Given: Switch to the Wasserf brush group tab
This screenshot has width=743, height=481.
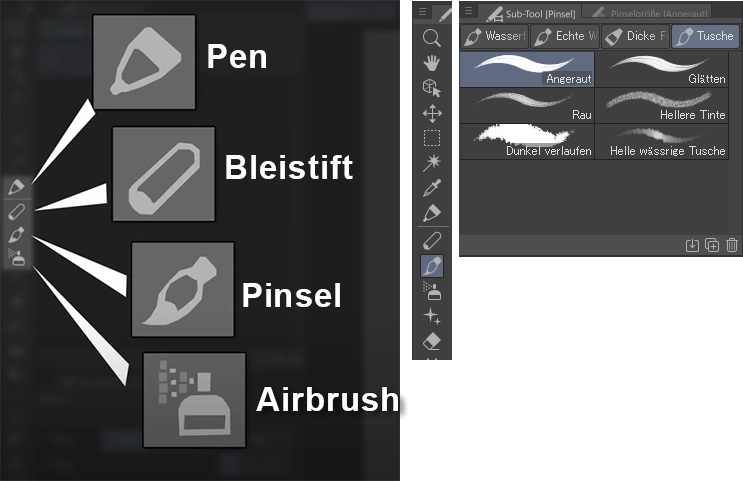Looking at the screenshot, I should (494, 36).
